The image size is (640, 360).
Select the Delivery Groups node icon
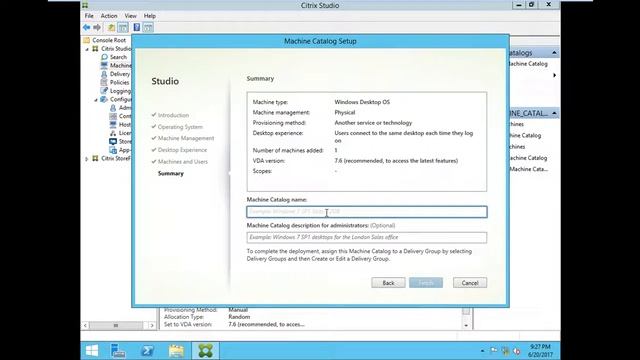coord(104,74)
